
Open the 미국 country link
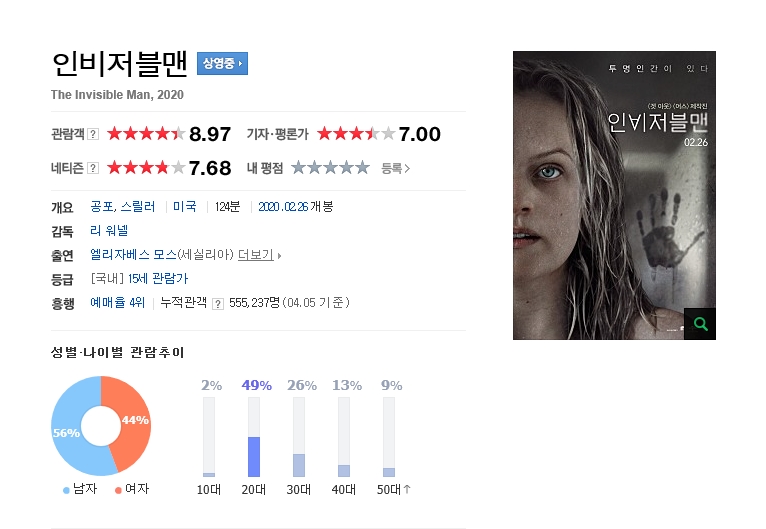click(185, 207)
